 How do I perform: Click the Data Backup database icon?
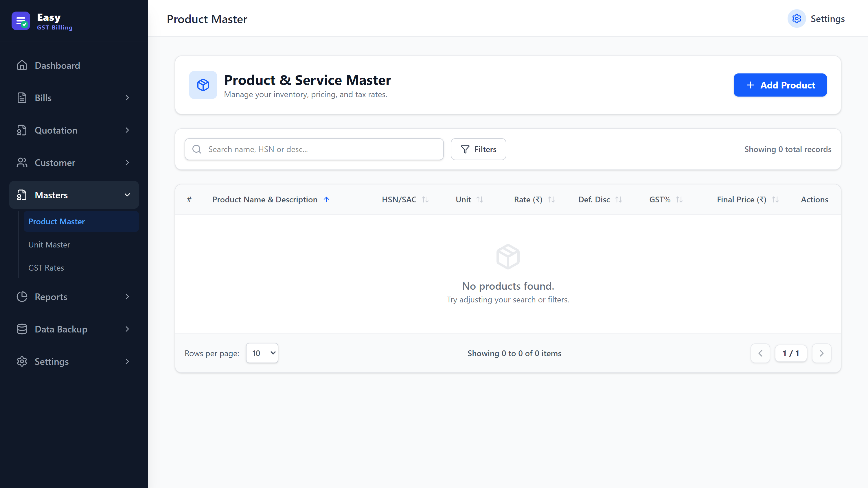point(22,329)
